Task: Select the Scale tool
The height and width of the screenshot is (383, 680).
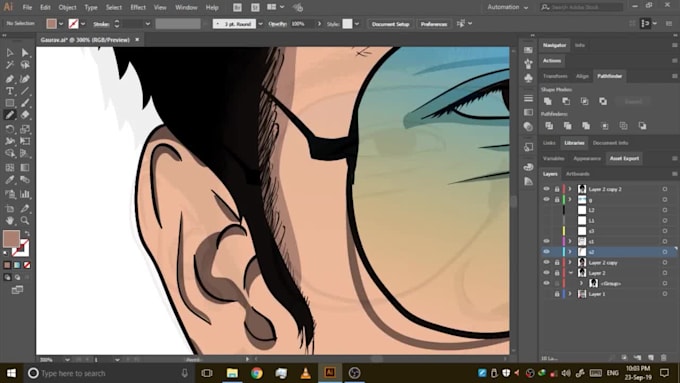Action: [25, 129]
